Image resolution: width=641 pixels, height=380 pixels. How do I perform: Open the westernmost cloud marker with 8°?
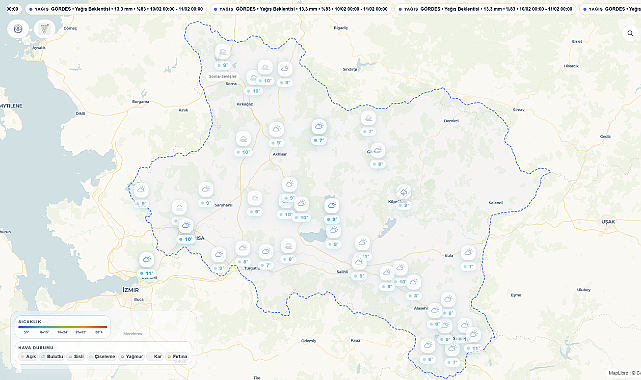[x=141, y=190]
